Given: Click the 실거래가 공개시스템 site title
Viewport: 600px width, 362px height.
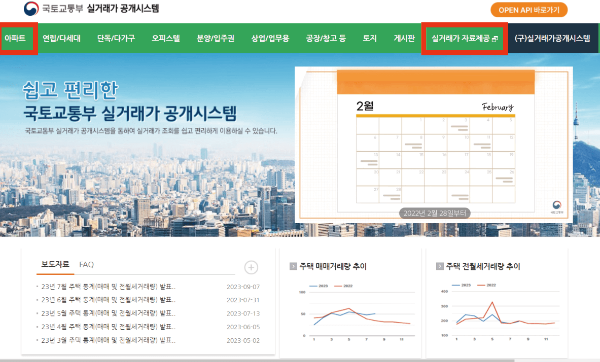Looking at the screenshot, I should 123,8.
